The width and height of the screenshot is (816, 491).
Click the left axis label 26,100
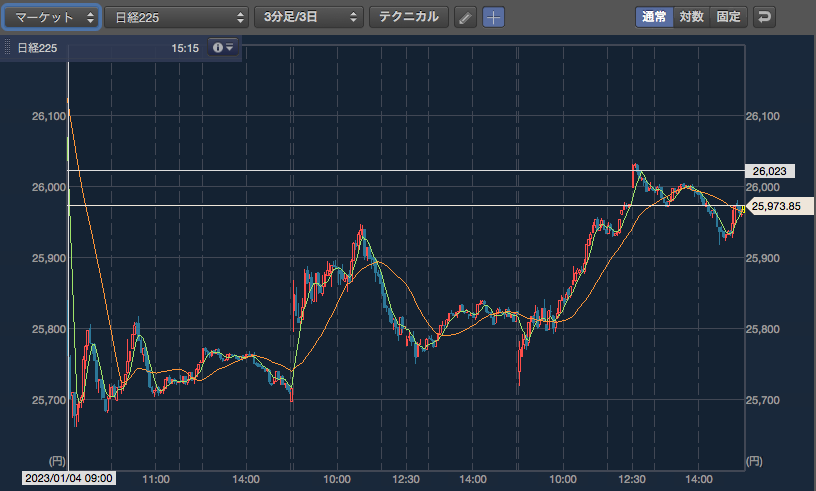[x=49, y=116]
